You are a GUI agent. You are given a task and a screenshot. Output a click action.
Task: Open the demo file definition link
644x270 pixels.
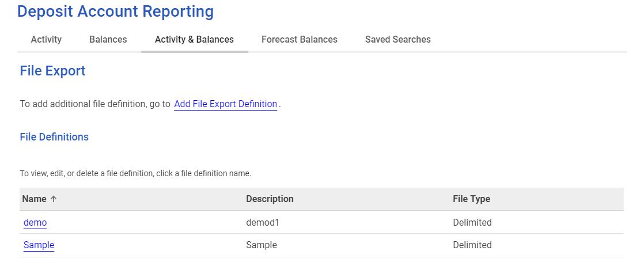(35, 223)
